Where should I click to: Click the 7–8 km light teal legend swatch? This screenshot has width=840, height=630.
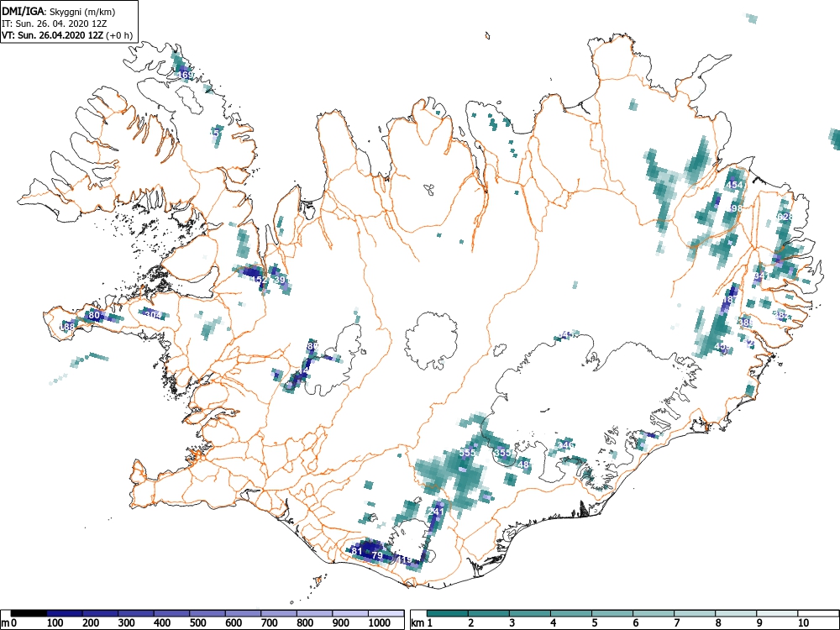coord(695,613)
